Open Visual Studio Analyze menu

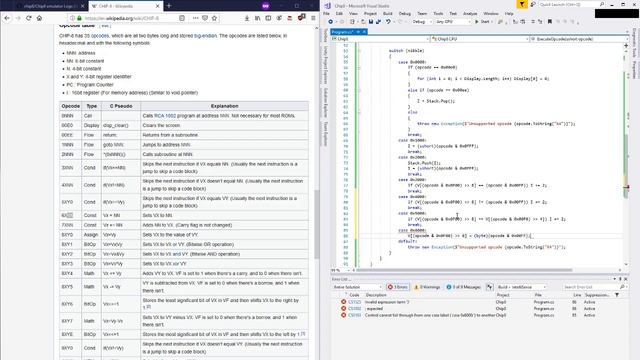pyautogui.click(x=470, y=13)
